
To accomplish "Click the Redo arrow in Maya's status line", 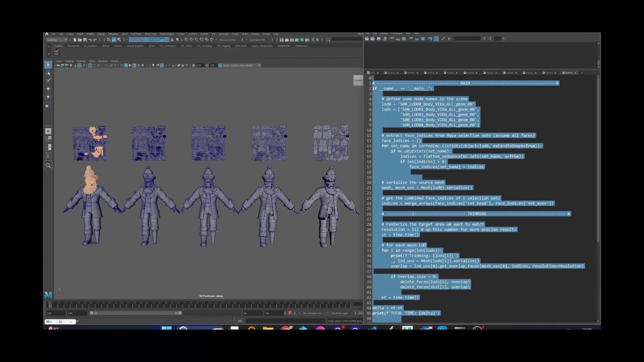I will pos(95,40).
